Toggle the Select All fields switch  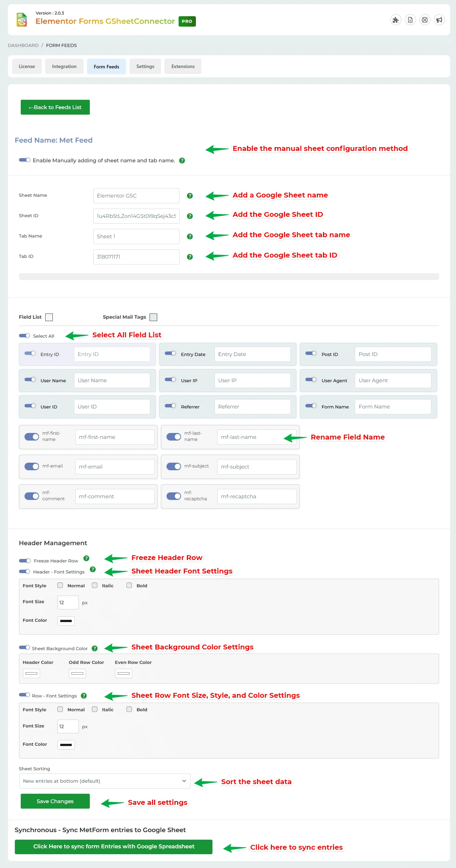click(x=25, y=336)
